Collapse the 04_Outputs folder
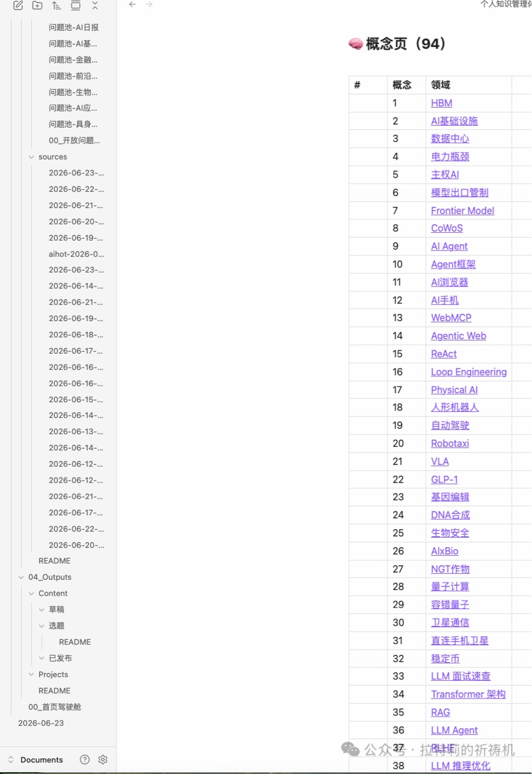 click(x=21, y=577)
